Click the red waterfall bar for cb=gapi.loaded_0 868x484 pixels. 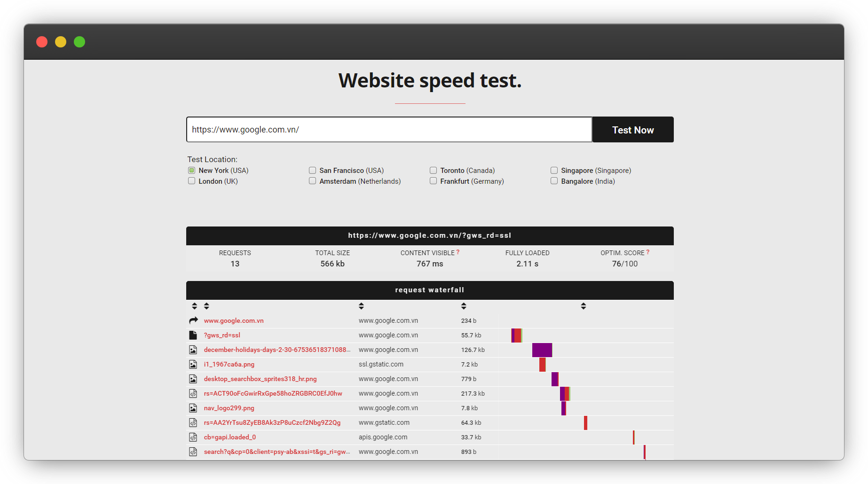coord(633,437)
